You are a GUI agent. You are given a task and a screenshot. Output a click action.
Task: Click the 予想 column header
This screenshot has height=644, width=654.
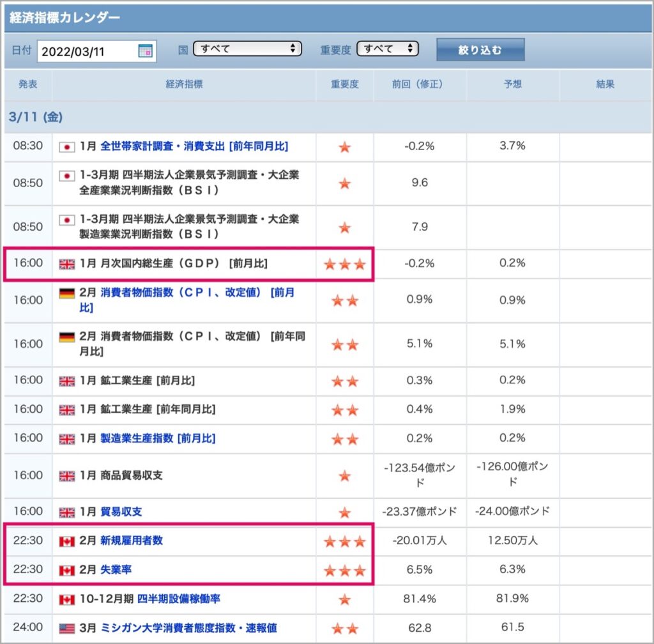[x=513, y=84]
